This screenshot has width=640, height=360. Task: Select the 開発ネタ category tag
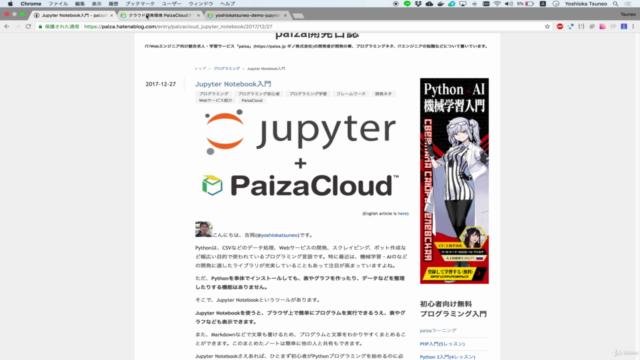pyautogui.click(x=383, y=94)
